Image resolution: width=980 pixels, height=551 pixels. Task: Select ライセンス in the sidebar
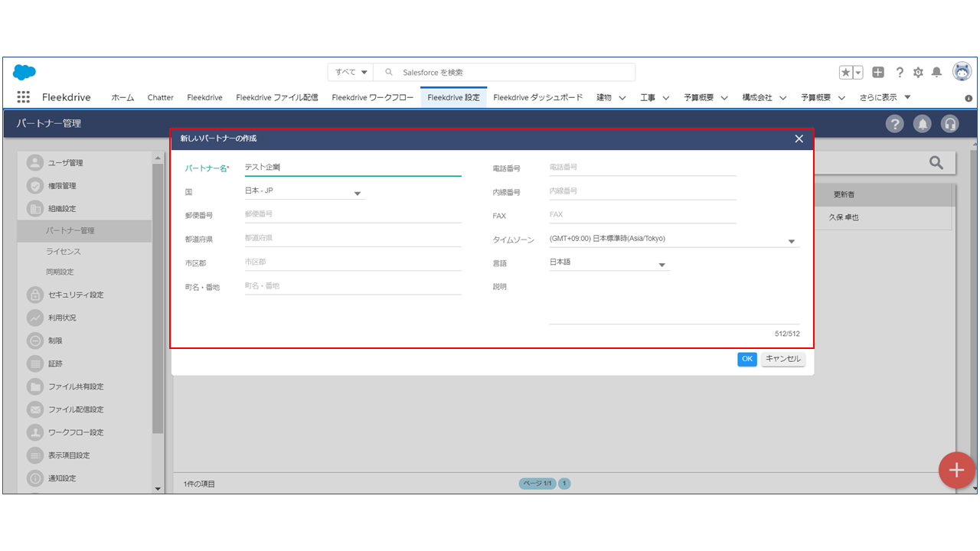63,252
